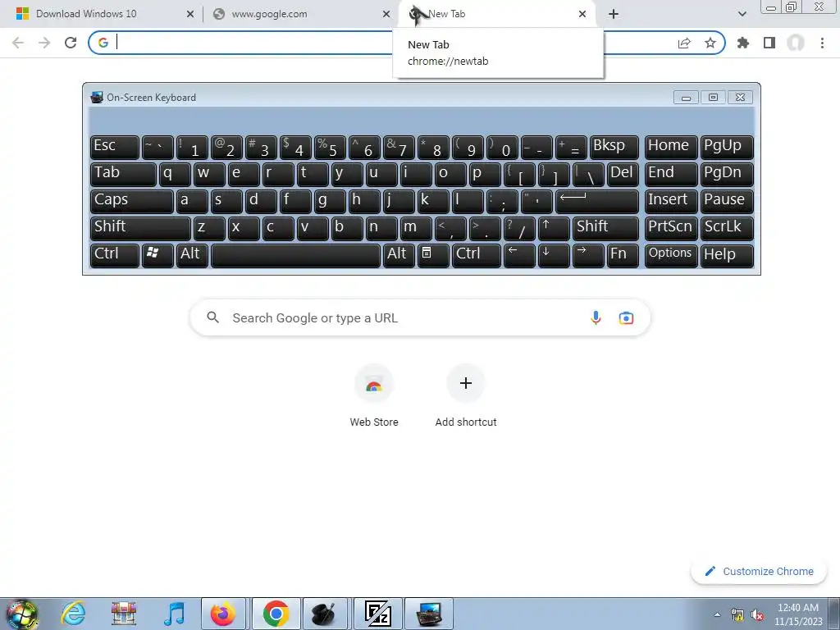Screen dimensions: 840x630
Task: Click the Windows logo key on keyboard
Action: [157, 255]
